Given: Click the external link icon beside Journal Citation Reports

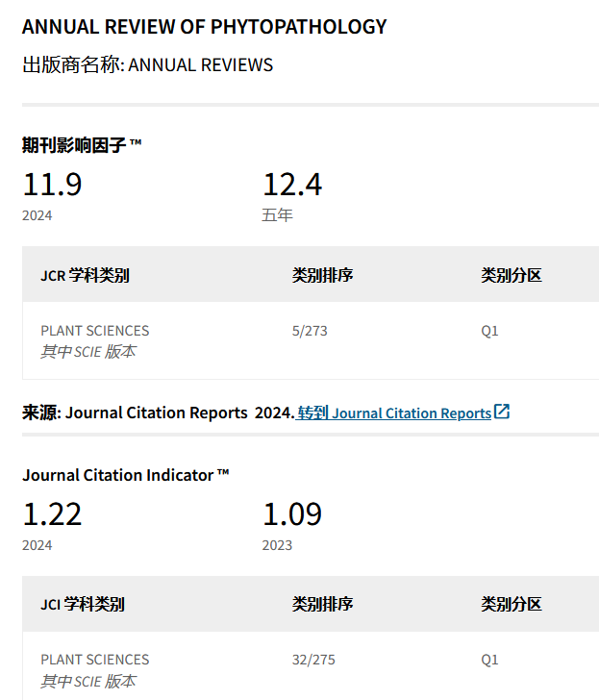Looking at the screenshot, I should click(502, 412).
